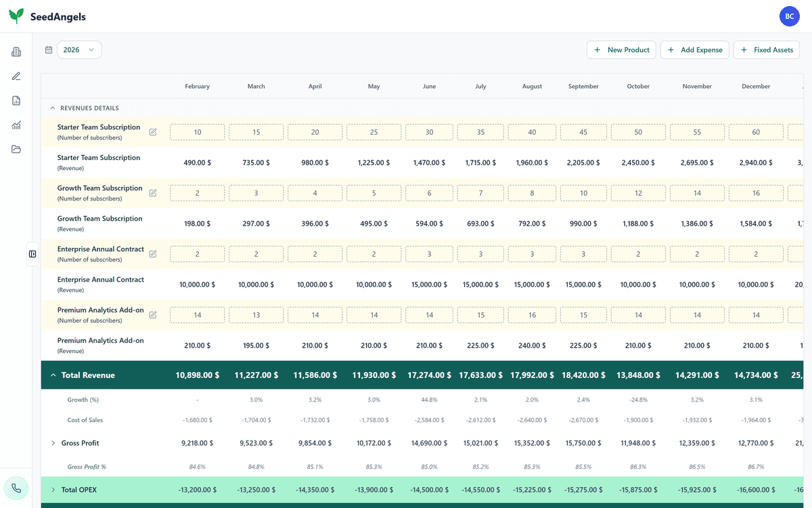Edit Premium Add-on subscribers for March (13)
The image size is (812, 508).
tap(256, 315)
